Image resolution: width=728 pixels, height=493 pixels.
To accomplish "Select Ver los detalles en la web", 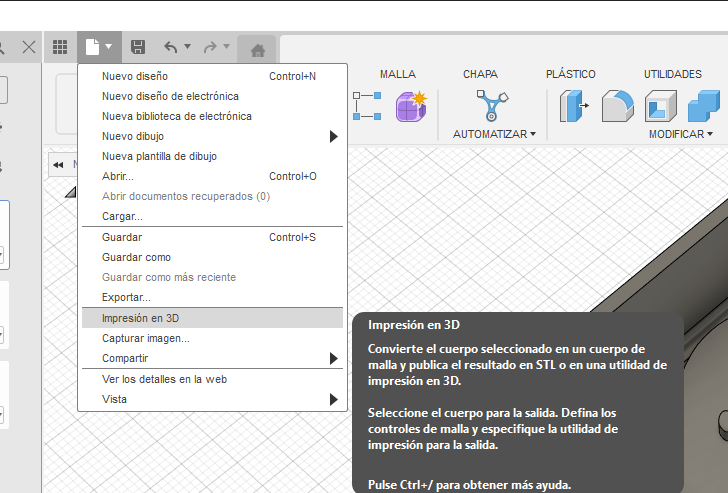I will tap(212, 379).
